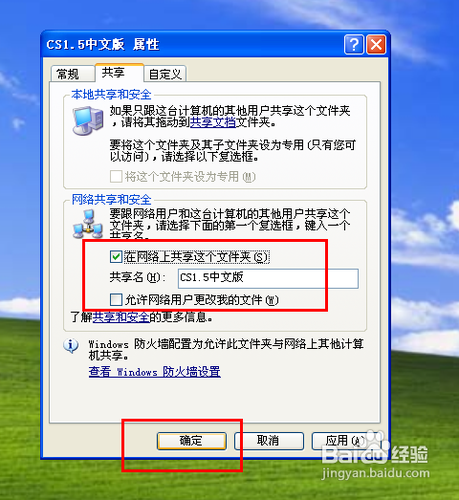This screenshot has height=500, width=459.
Task: Toggle 将这个文件夹设为专用 checkbox
Action: pyautogui.click(x=116, y=176)
